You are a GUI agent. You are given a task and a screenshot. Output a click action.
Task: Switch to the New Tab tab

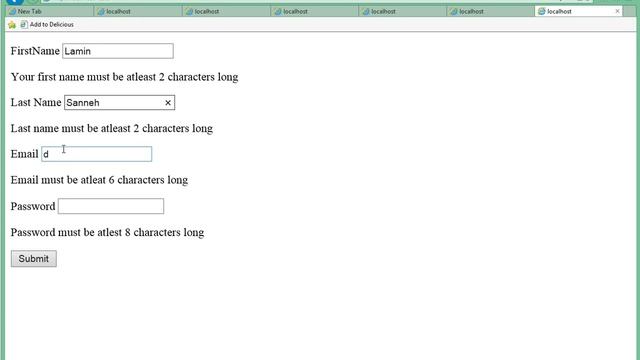(50, 11)
